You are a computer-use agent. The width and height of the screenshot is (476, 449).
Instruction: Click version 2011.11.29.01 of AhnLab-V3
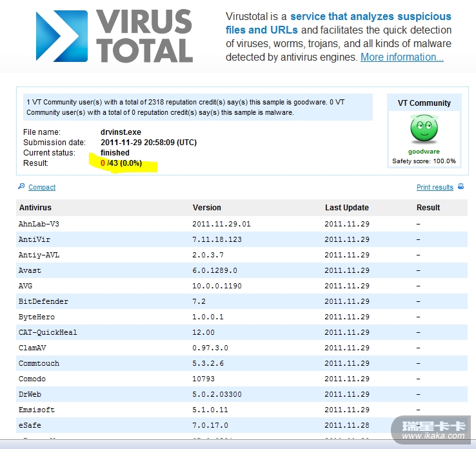221,224
